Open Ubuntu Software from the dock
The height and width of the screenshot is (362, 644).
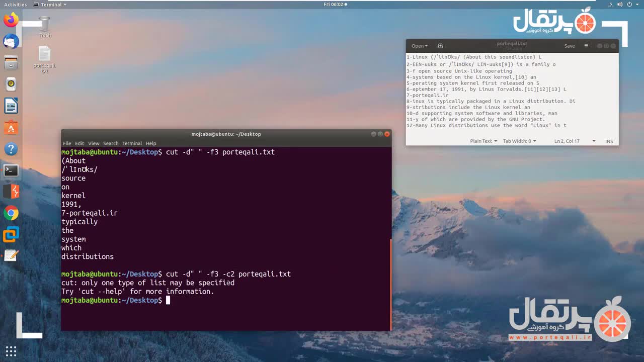point(11,128)
